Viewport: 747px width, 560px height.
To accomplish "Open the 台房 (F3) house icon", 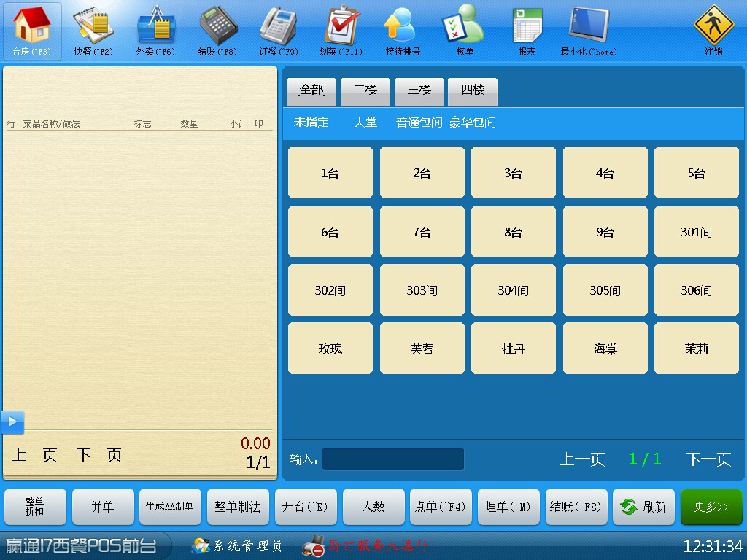I will pos(32,26).
